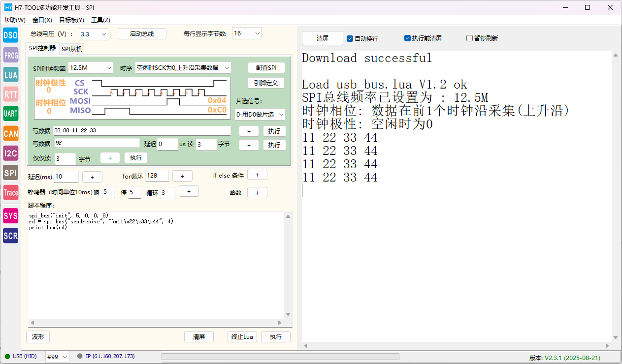
Task: Switch to the SPI从机 tab
Action: tap(72, 49)
